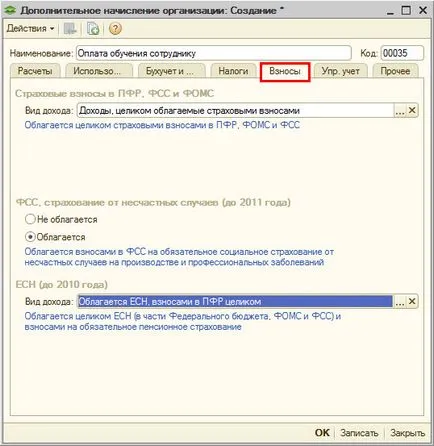Viewport: 434px width, 446px height.
Task: Click the Наименование input field
Action: [x=214, y=53]
